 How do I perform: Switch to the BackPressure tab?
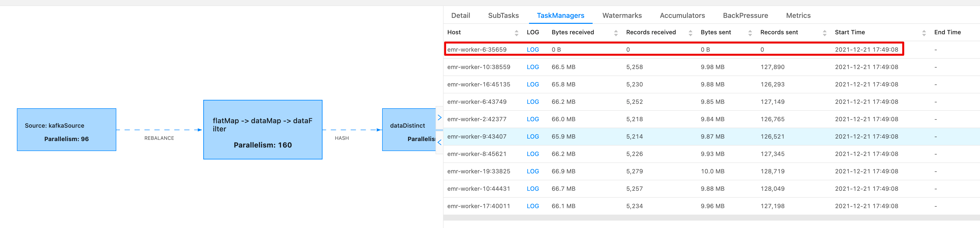[745, 15]
